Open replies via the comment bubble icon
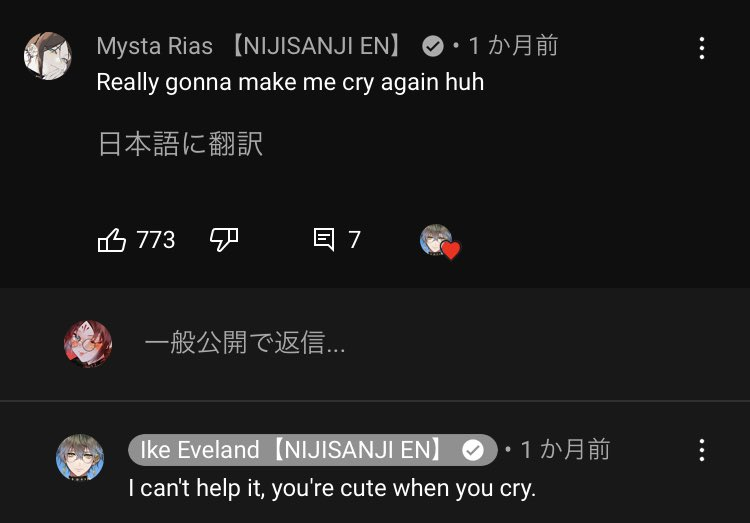 (x=324, y=239)
